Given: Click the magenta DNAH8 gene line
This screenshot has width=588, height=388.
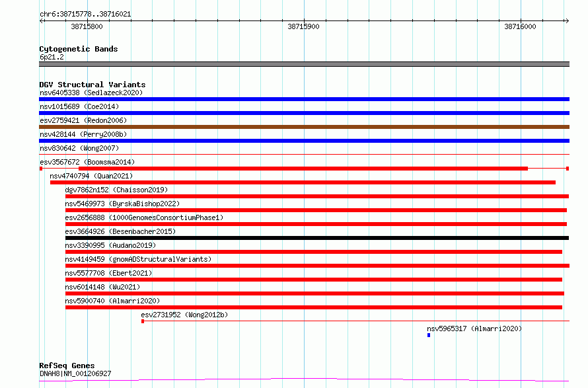Looking at the screenshot, I should 304,380.
